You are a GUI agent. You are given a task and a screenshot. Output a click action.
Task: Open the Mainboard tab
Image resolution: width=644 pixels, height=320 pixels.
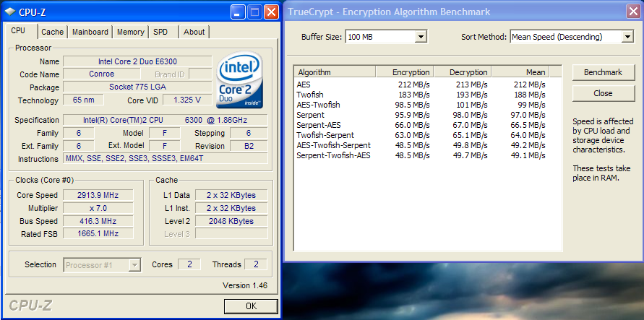90,32
